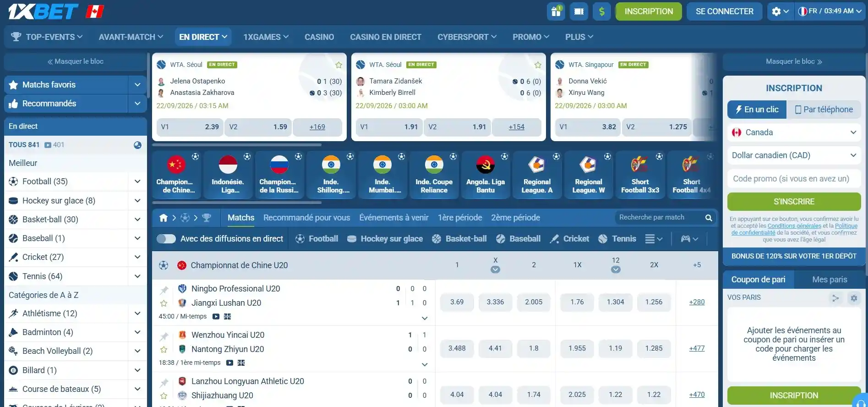Open the CASINO menu item
Screen dimensions: 868x407
click(x=319, y=37)
